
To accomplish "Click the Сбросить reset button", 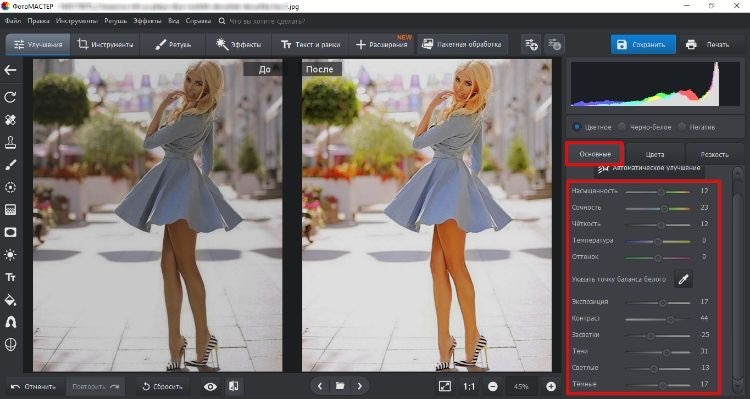I will pyautogui.click(x=163, y=387).
